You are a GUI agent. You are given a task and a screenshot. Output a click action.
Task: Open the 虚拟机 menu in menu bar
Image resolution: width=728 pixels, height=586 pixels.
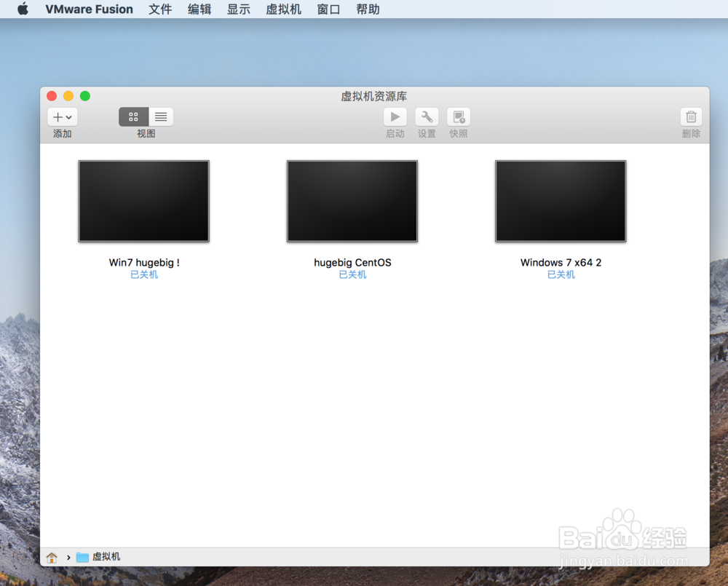283,9
